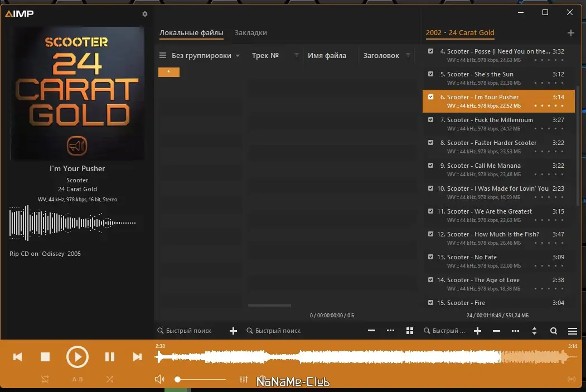Toggle repeat mode icon
The height and width of the screenshot is (392, 586).
[x=45, y=379]
